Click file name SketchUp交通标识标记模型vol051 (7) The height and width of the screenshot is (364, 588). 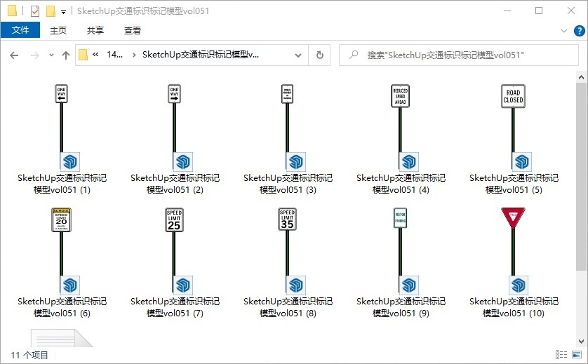coord(175,307)
